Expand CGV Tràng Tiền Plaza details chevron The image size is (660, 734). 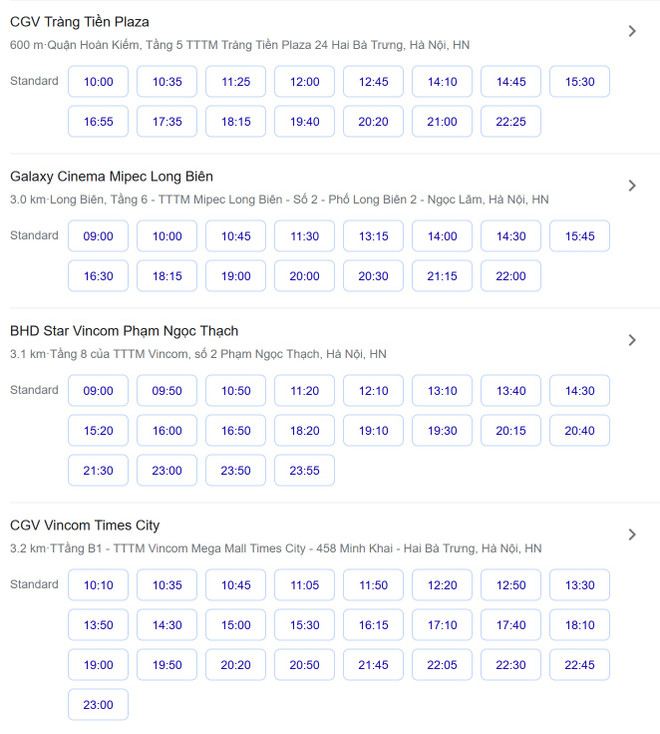pyautogui.click(x=631, y=31)
